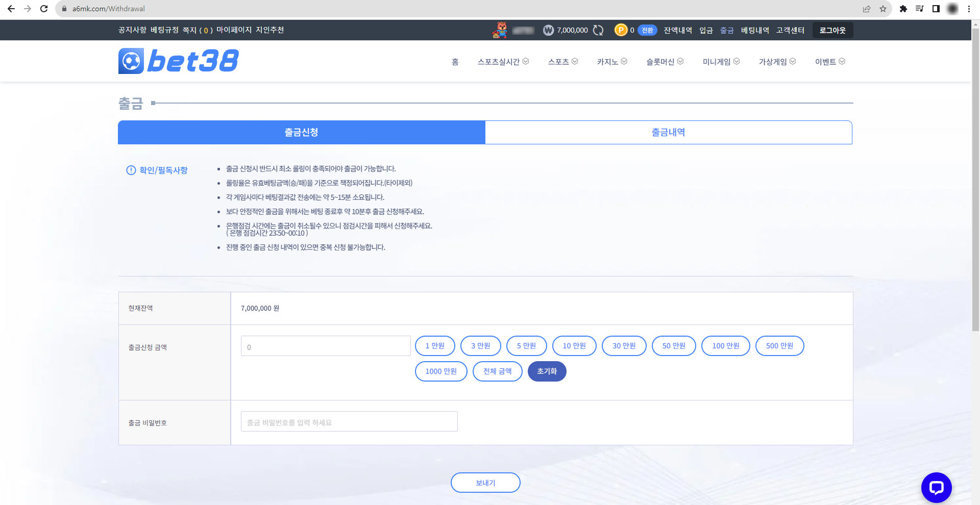Click the bet38 logo
This screenshot has height=505, width=980.
(179, 61)
